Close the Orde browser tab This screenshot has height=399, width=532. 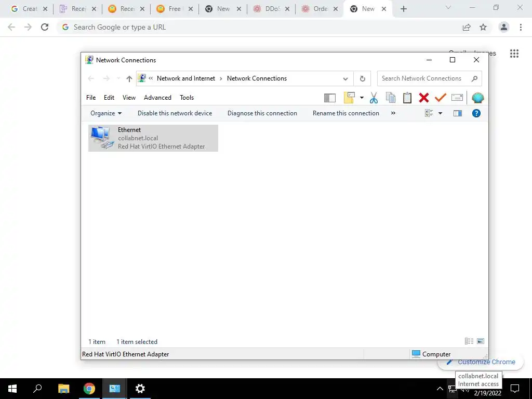coord(336,9)
